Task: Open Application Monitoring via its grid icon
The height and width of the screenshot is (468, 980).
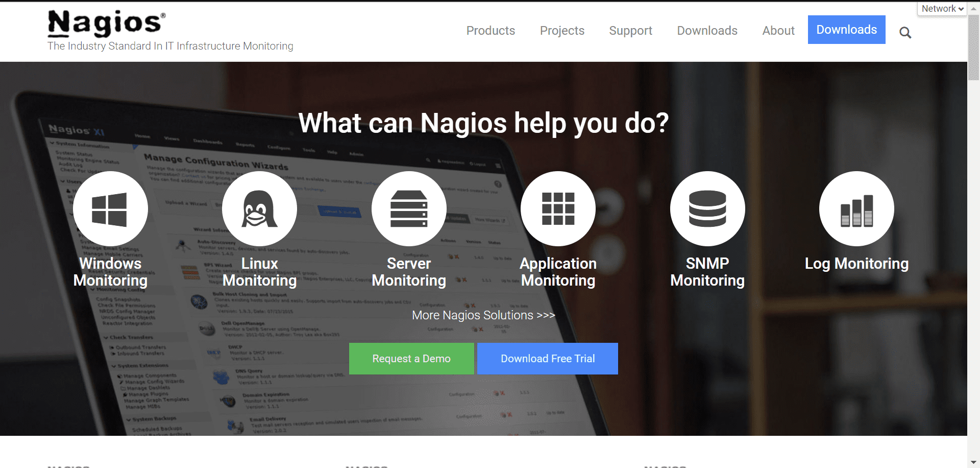Action: click(558, 208)
